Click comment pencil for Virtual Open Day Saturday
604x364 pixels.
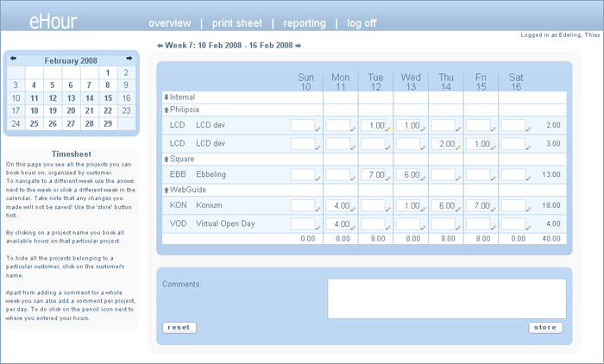coord(528,227)
